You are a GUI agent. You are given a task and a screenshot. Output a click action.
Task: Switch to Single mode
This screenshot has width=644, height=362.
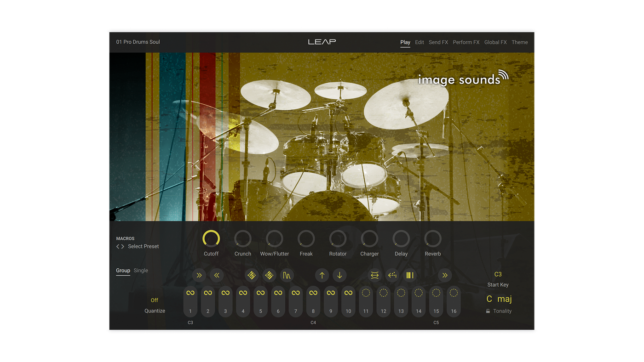pos(141,271)
